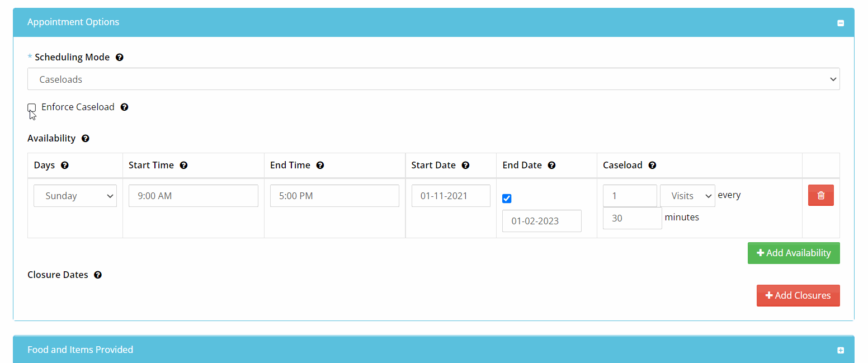This screenshot has width=868, height=363.
Task: Delete the Sunday availability row
Action: click(x=820, y=195)
